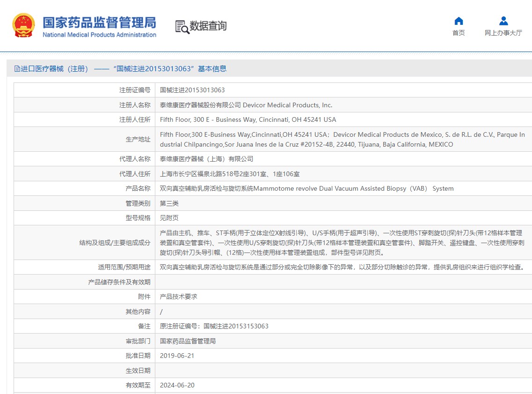532x394 pixels.
Task: Select the 注册人住所 address in Cincinnati
Action: coord(248,119)
